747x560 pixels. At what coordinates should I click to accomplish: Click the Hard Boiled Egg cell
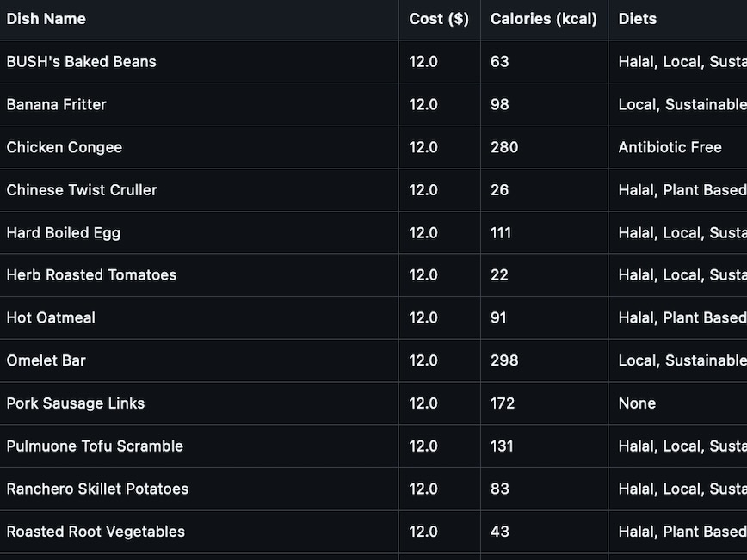[x=64, y=233]
